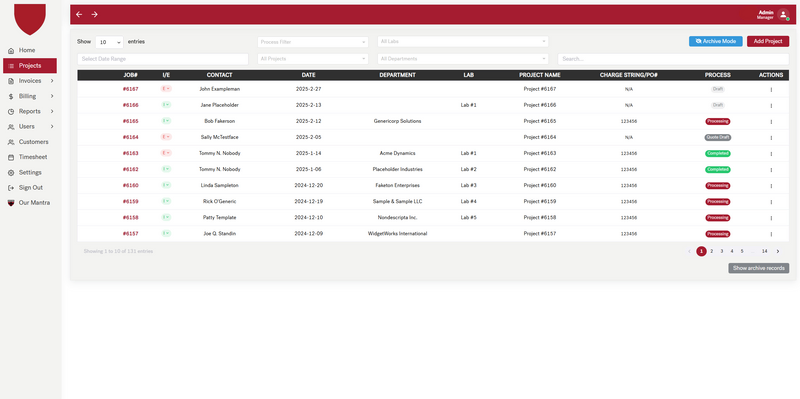Click the shield logo in sidebar
Image resolution: width=800 pixels, height=399 pixels.
click(x=30, y=19)
